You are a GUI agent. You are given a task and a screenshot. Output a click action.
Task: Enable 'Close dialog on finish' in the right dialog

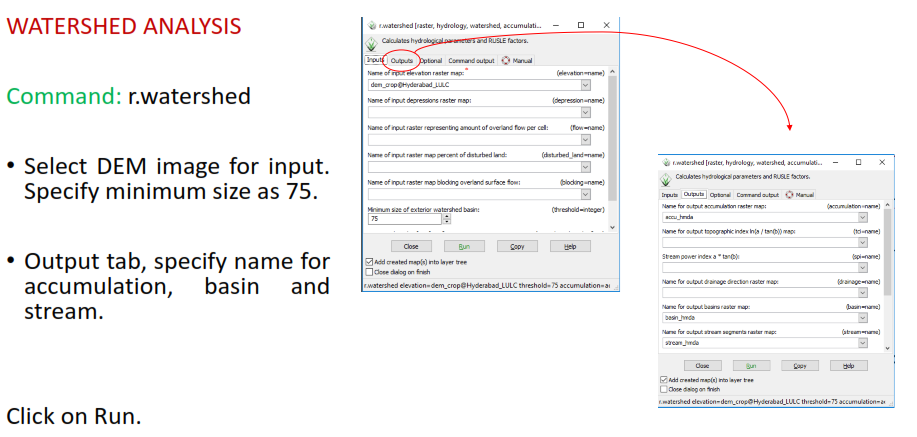(x=664, y=389)
